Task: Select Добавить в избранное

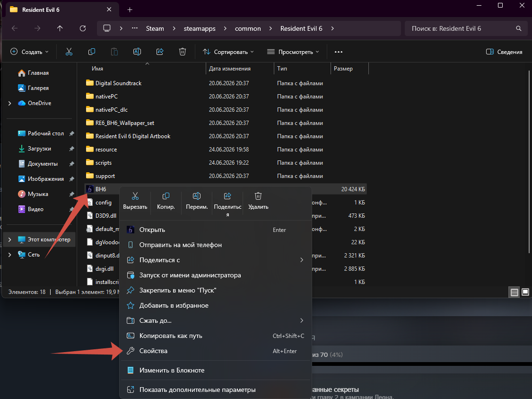Action: pos(216,306)
